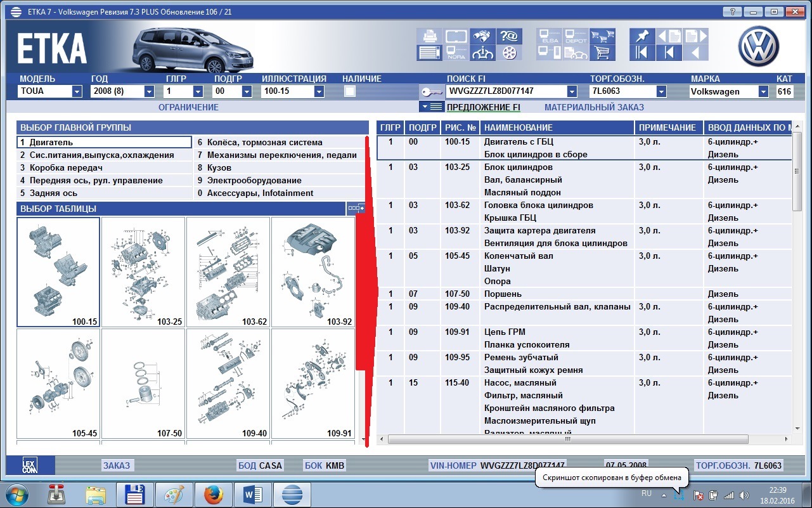
Task: Click the key icon beside ПОИСК FI
Action: pos(431,91)
